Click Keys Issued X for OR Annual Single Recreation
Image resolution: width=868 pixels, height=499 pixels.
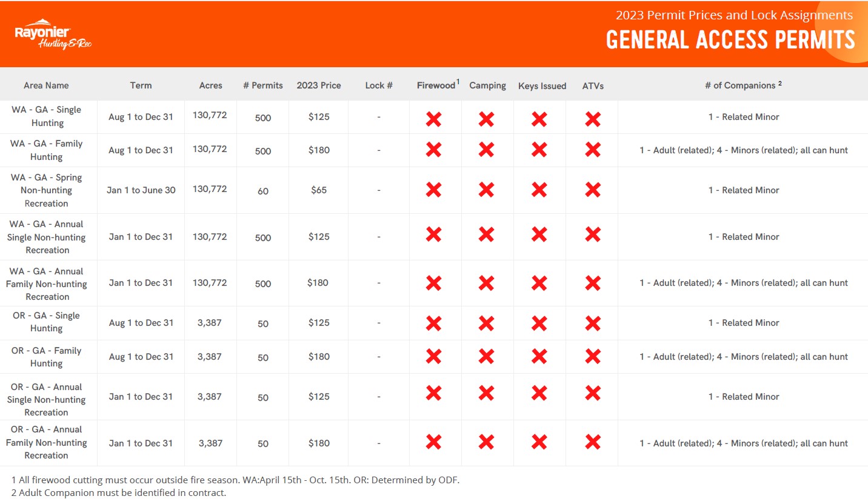[539, 394]
